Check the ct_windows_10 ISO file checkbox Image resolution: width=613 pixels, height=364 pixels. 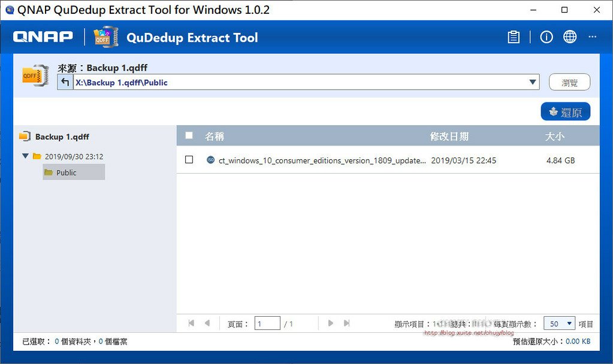point(189,159)
